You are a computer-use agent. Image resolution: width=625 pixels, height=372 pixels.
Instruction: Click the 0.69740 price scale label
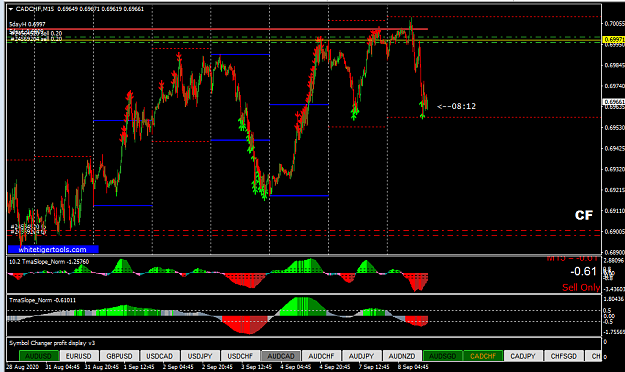click(614, 86)
